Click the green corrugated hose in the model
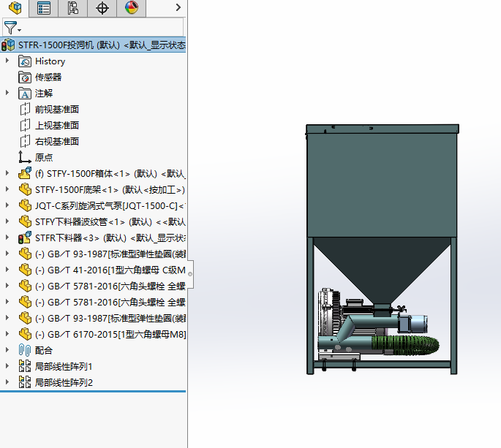 406,345
